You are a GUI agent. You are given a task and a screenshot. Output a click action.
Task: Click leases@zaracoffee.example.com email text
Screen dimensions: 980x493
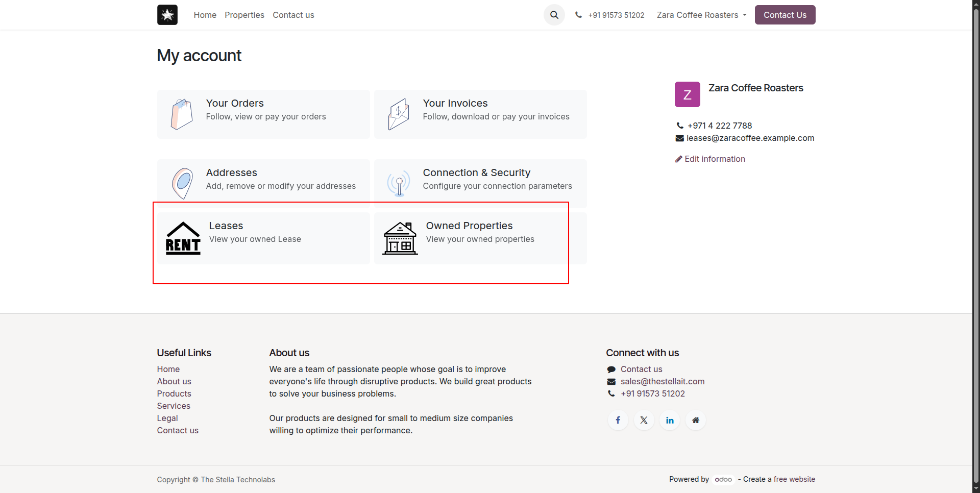pos(750,138)
